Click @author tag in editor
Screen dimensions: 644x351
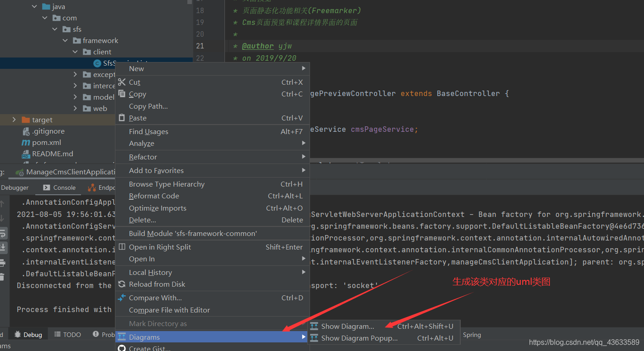tap(258, 46)
